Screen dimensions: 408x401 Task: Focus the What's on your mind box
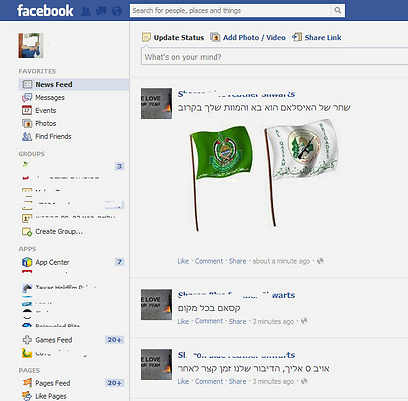pyautogui.click(x=275, y=57)
